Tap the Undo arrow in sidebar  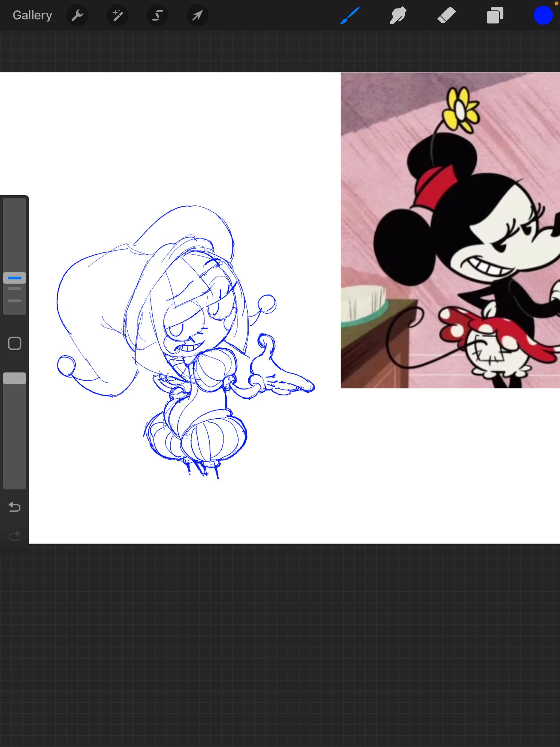point(15,507)
